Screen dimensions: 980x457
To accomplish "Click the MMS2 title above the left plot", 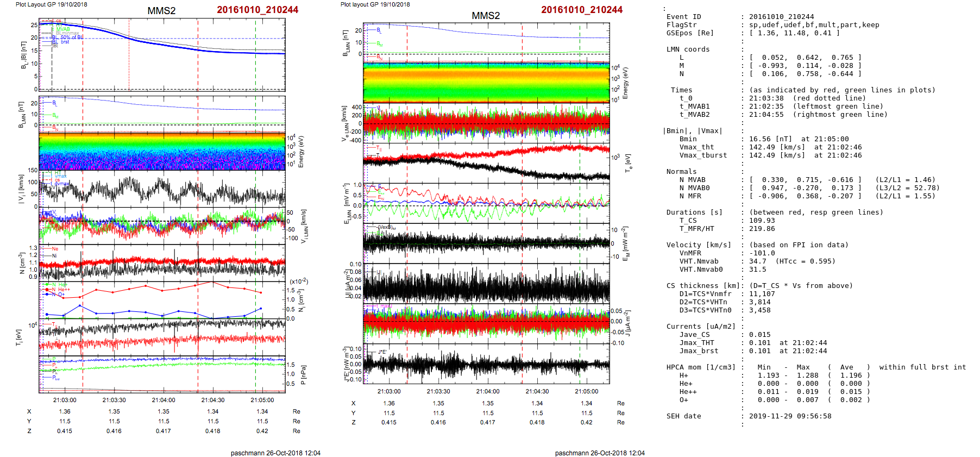I will pos(161,11).
